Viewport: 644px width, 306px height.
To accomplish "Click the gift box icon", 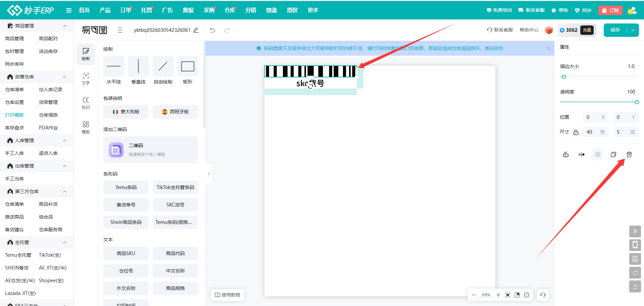I will click(549, 30).
